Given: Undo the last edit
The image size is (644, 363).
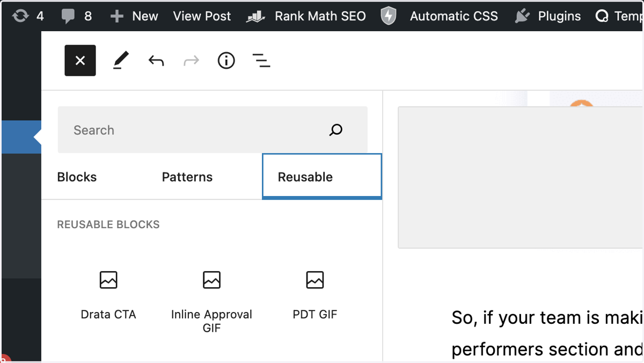Looking at the screenshot, I should pos(156,61).
